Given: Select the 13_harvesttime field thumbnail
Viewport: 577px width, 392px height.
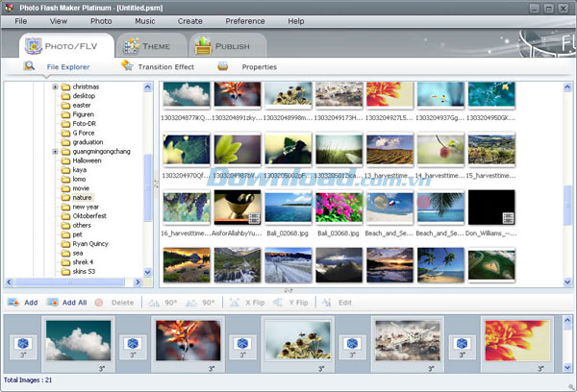Looking at the screenshot, I should pyautogui.click(x=389, y=150).
